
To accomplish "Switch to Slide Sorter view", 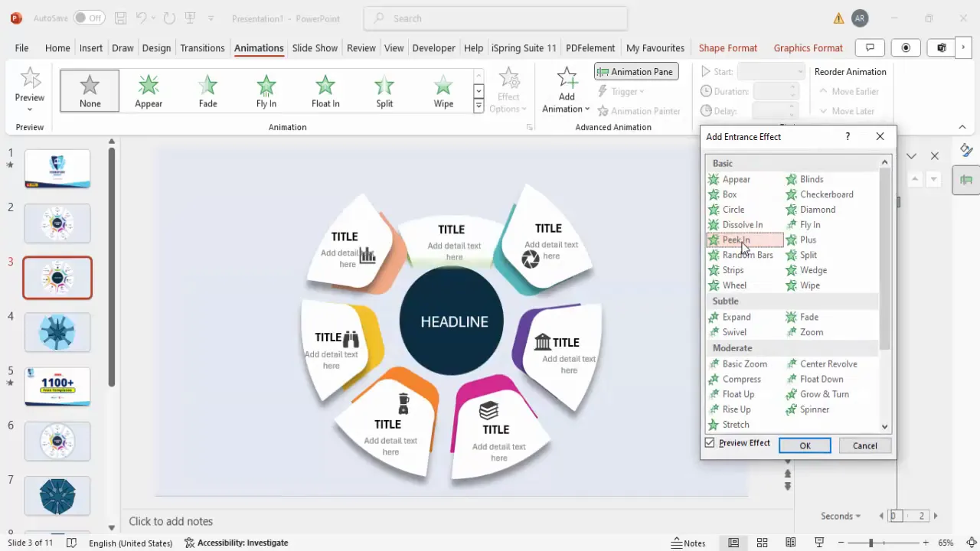I will [x=762, y=543].
